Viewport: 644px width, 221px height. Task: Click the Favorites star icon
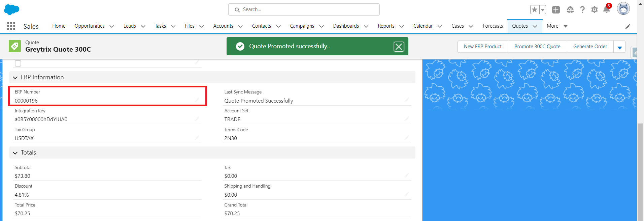point(534,10)
